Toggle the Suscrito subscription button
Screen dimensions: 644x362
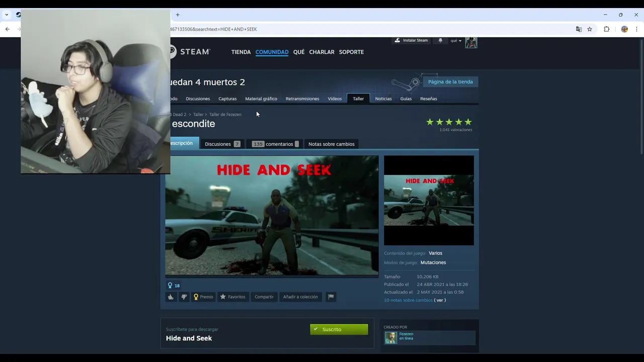click(339, 329)
